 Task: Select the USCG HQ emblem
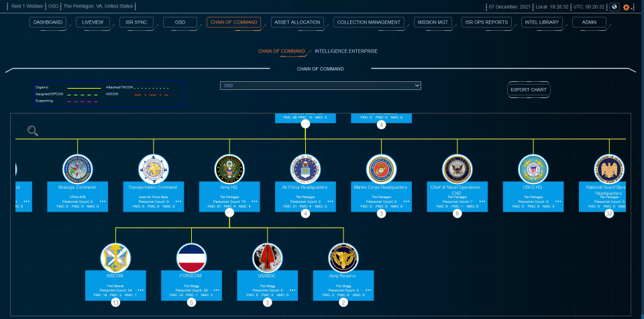tap(533, 169)
